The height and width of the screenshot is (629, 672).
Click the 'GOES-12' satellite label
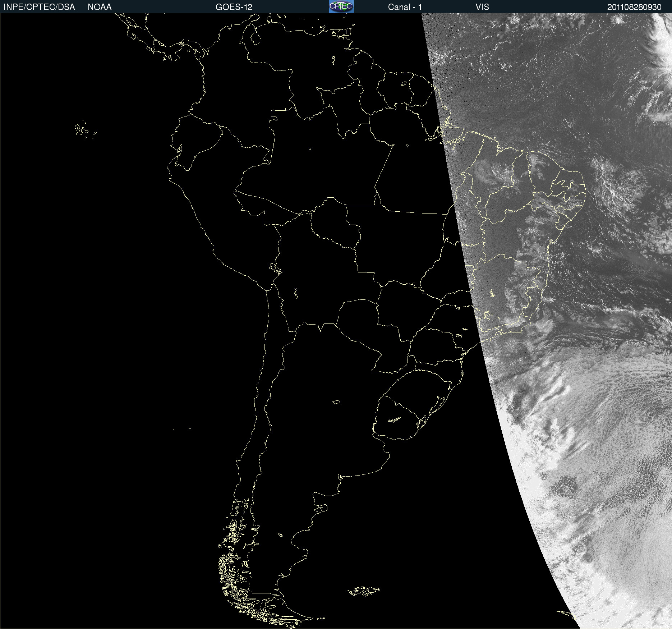[234, 7]
